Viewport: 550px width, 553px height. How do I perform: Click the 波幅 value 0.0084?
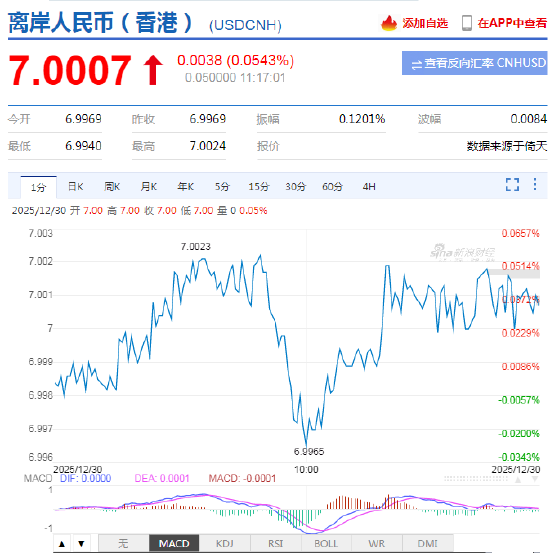pyautogui.click(x=528, y=119)
